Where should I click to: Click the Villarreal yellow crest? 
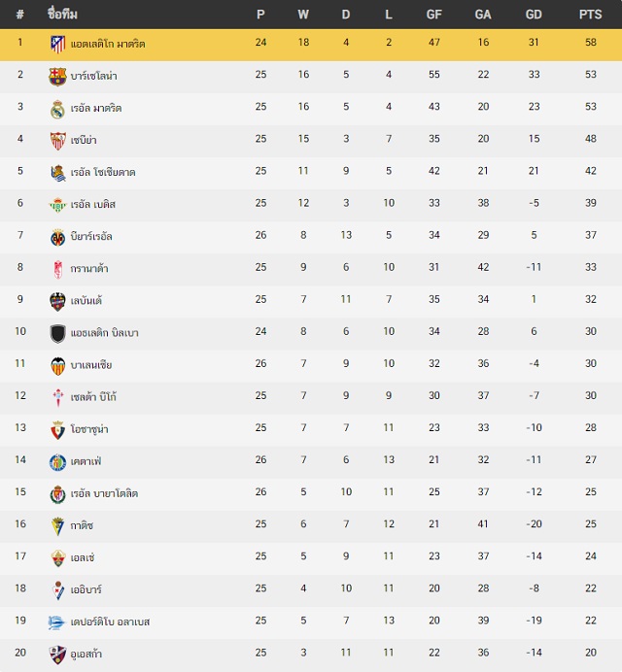pos(57,237)
